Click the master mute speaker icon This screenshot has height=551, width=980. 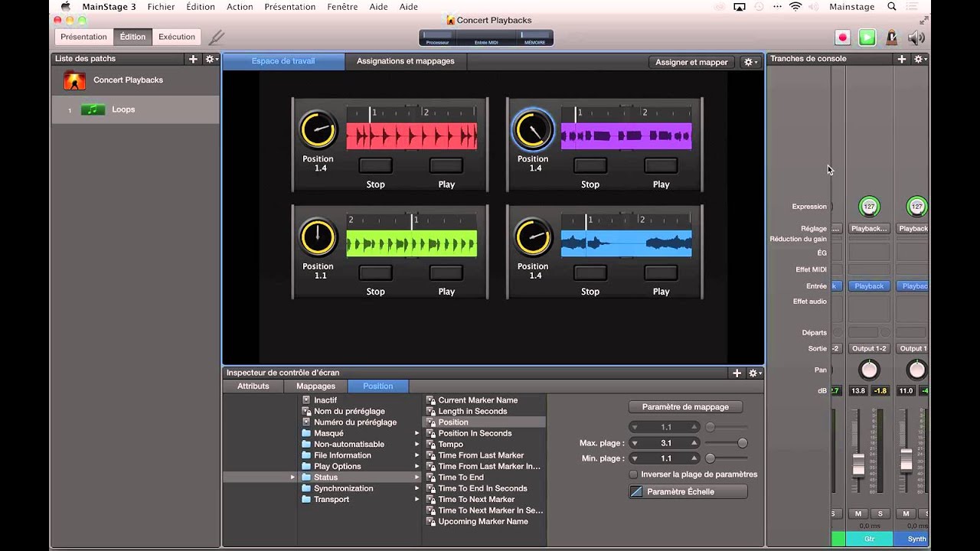pos(916,37)
